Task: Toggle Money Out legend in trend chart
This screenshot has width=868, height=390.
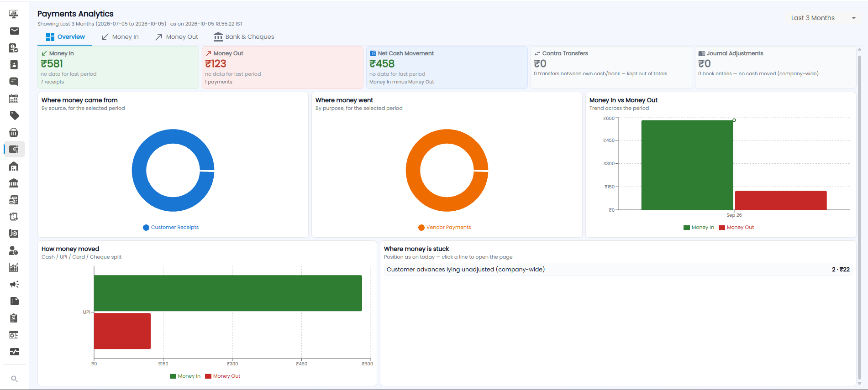Action: pyautogui.click(x=736, y=227)
